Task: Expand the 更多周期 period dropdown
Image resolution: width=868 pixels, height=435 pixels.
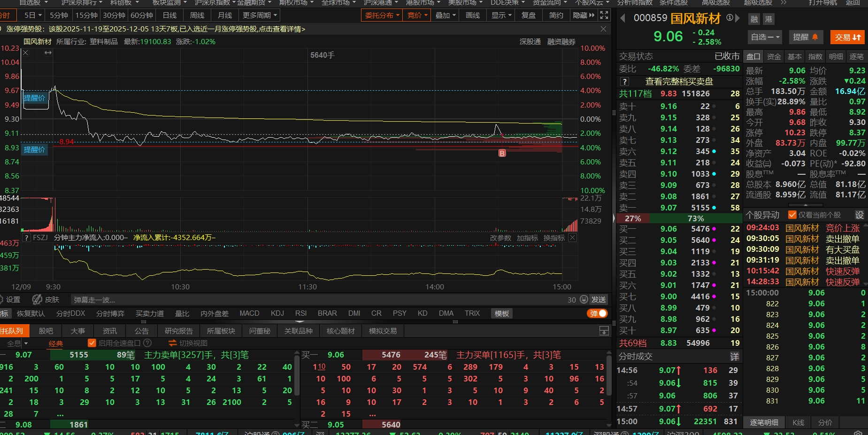Action: pyautogui.click(x=259, y=15)
